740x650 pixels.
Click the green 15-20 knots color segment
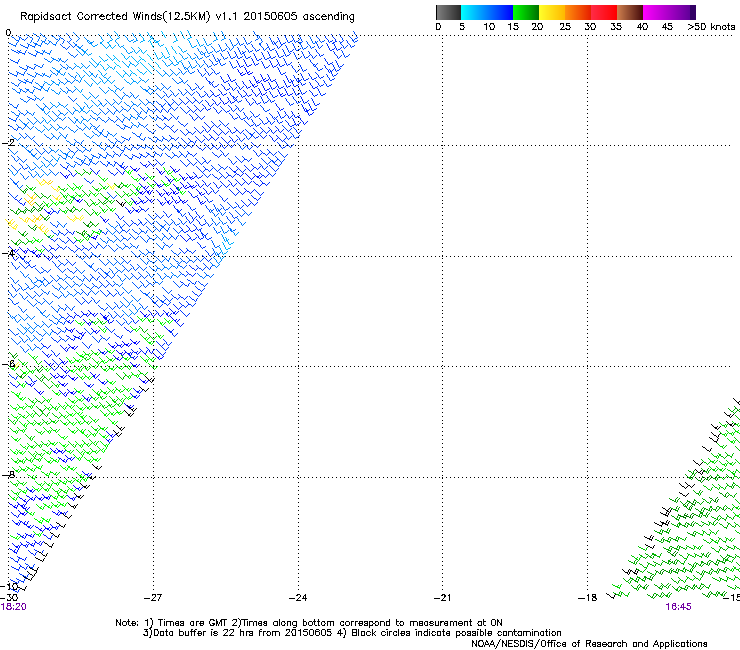(526, 12)
